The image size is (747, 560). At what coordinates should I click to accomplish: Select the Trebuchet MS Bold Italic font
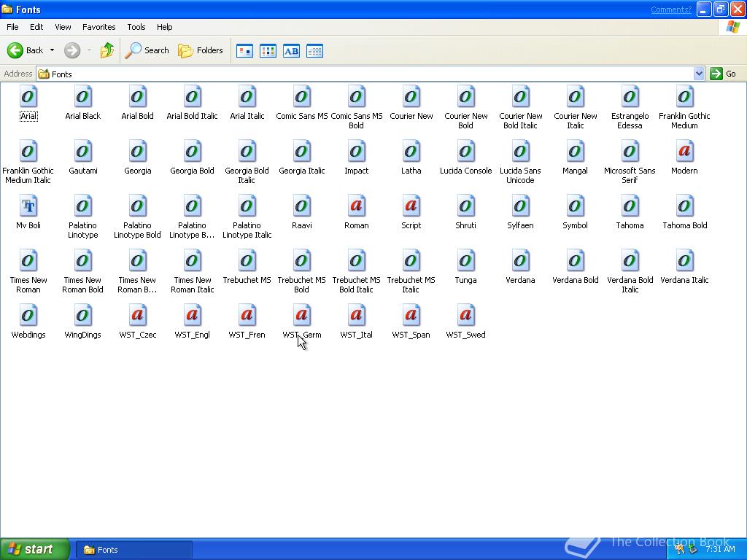(x=356, y=261)
